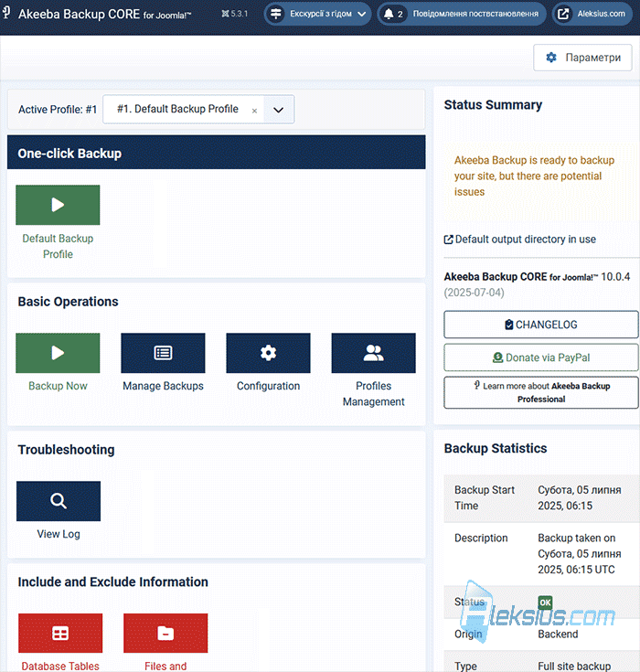
Task: Open the CHANGELOG button
Action: pos(541,325)
